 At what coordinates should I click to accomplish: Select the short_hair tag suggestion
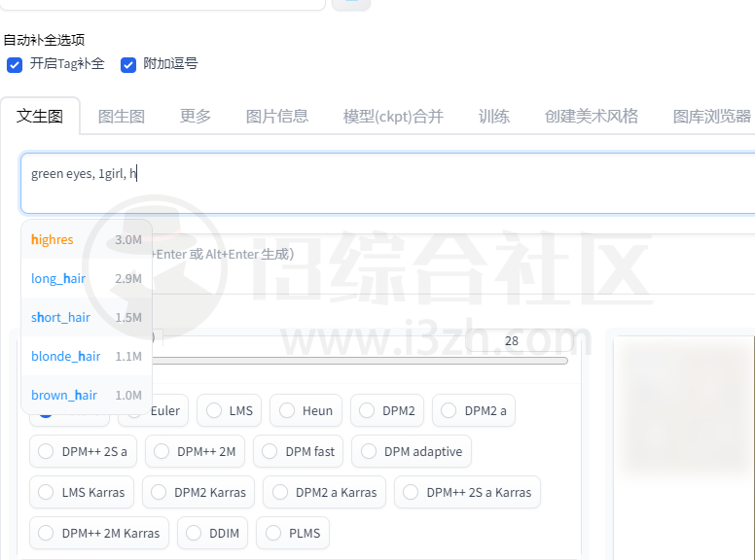pos(87,318)
